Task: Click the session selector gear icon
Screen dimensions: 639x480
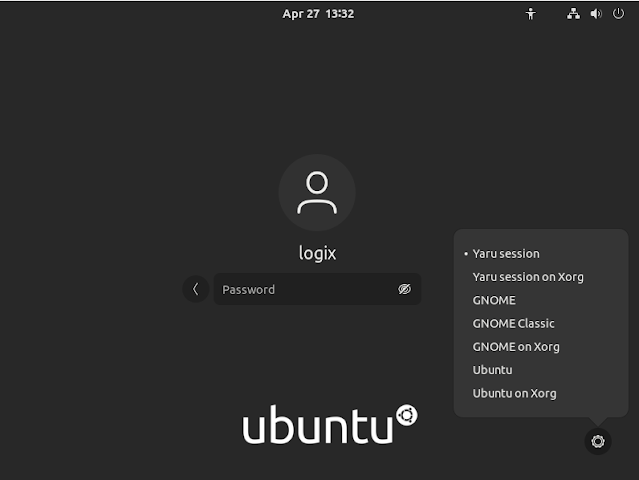Action: coord(598,441)
